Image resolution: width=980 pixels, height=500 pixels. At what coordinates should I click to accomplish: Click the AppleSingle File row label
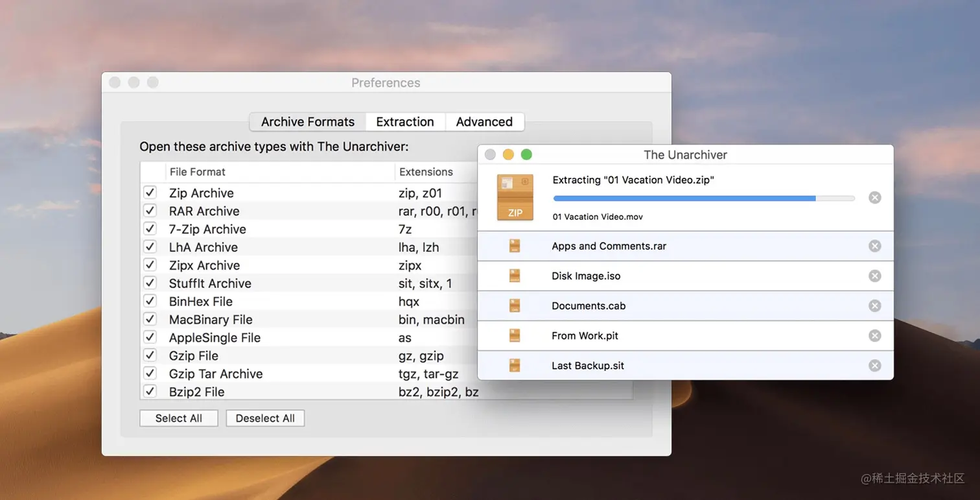215,337
